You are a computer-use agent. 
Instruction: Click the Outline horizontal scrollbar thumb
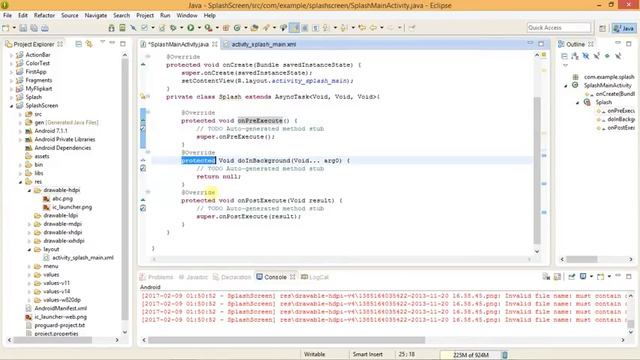pos(582,259)
